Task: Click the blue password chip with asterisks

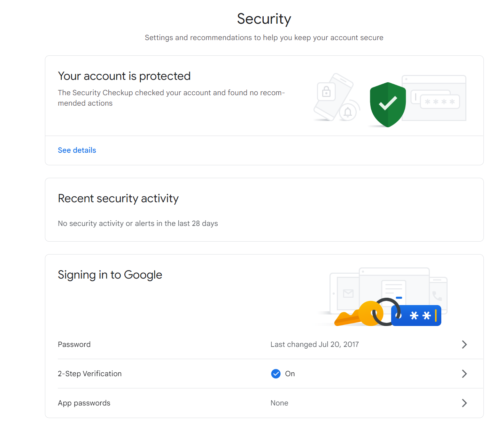Action: 416,315
